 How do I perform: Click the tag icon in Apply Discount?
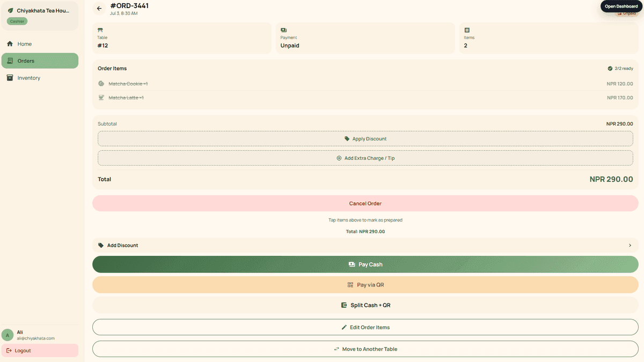347,139
